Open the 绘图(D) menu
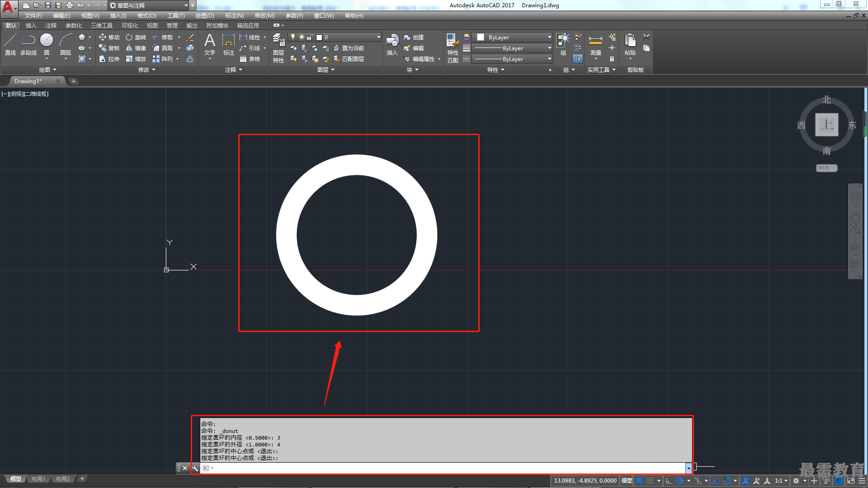868x488 pixels. 205,16
